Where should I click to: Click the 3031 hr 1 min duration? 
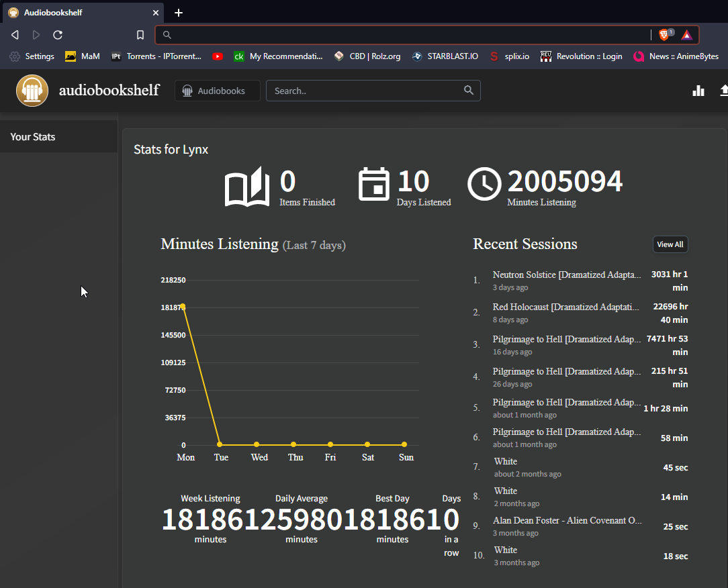tap(670, 281)
